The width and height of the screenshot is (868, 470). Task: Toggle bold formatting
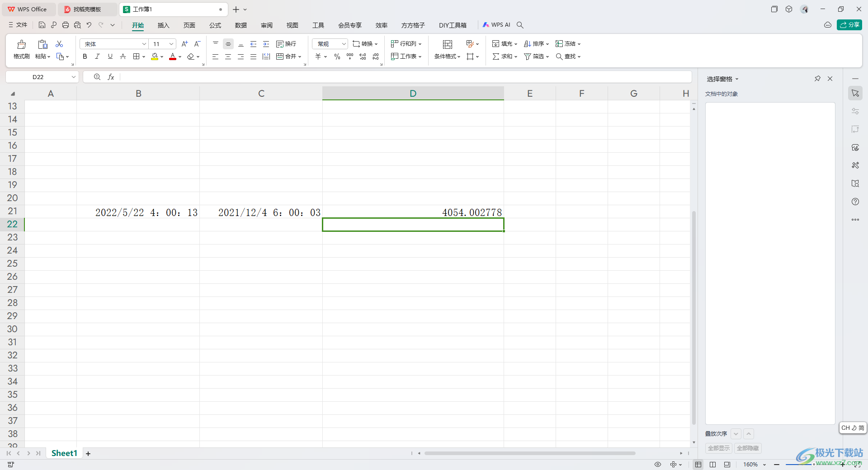(85, 56)
